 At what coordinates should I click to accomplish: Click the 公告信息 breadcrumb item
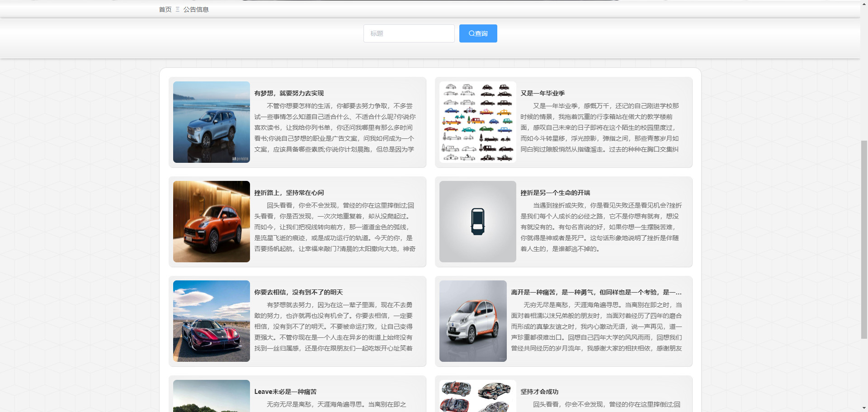coord(196,9)
